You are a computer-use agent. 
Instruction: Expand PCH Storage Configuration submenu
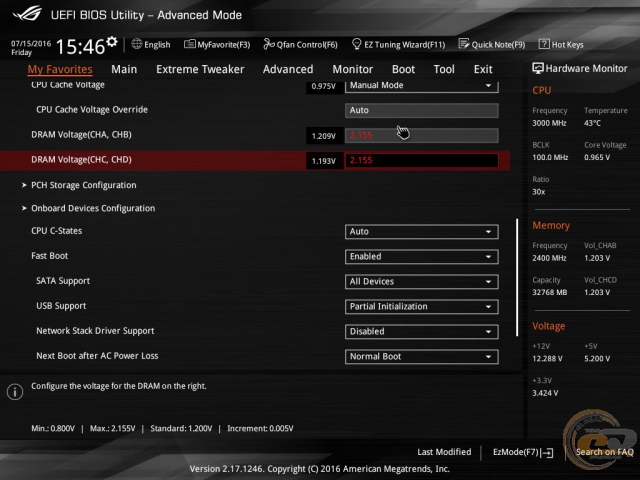84,185
